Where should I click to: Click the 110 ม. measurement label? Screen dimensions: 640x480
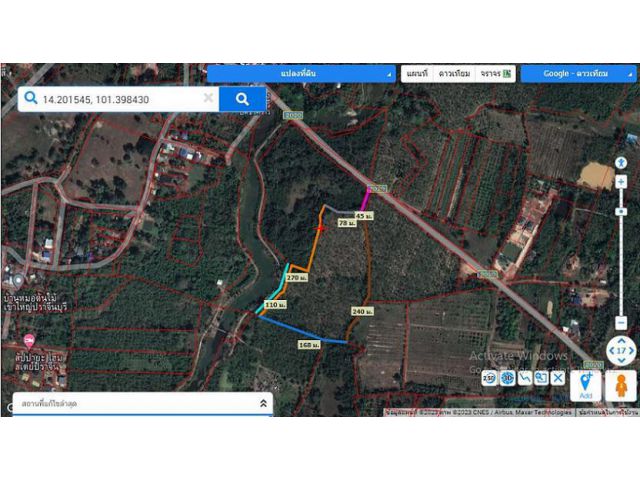point(276,305)
